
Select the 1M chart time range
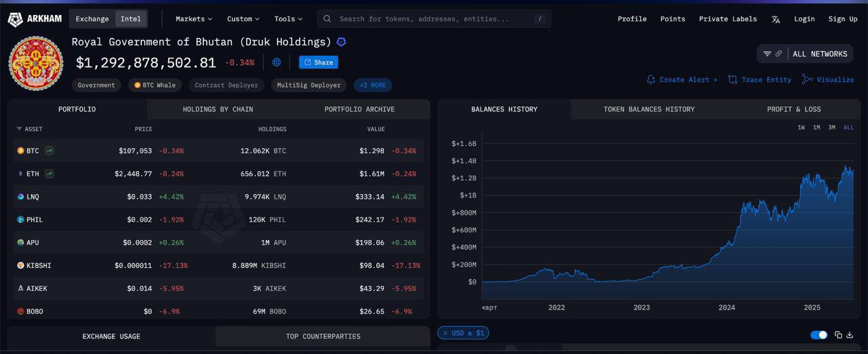pos(816,127)
